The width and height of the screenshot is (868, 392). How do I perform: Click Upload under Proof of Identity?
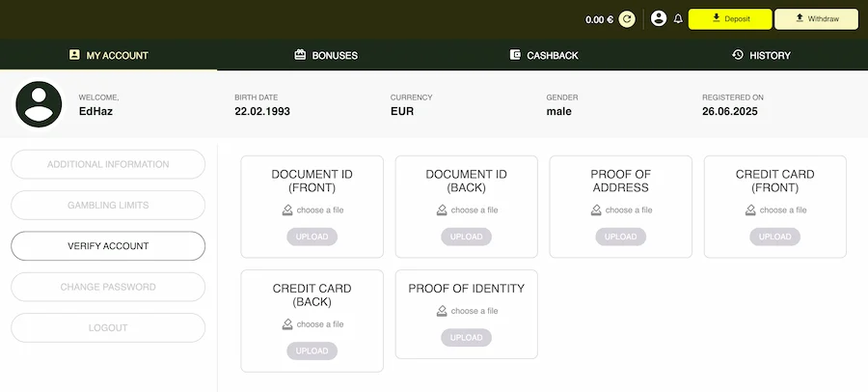click(466, 338)
